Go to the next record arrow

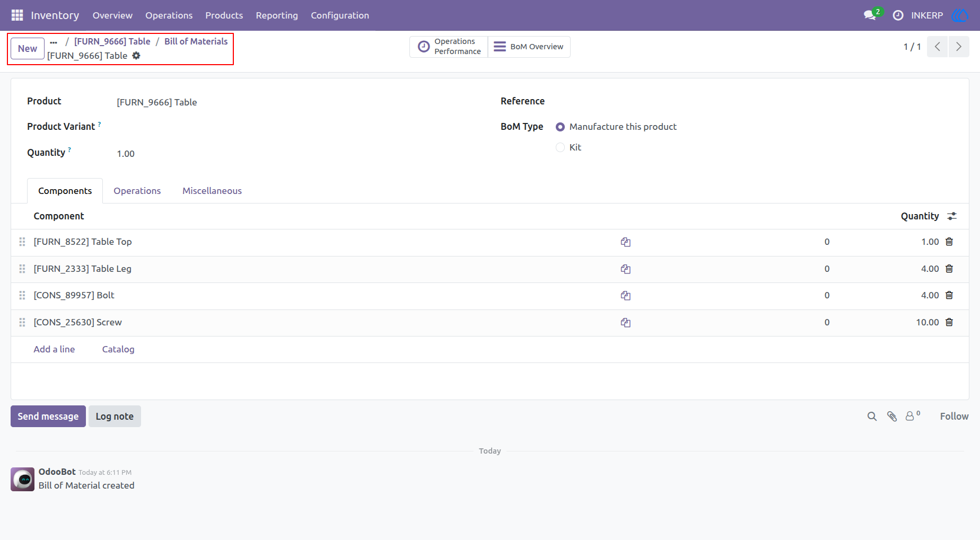coord(959,47)
